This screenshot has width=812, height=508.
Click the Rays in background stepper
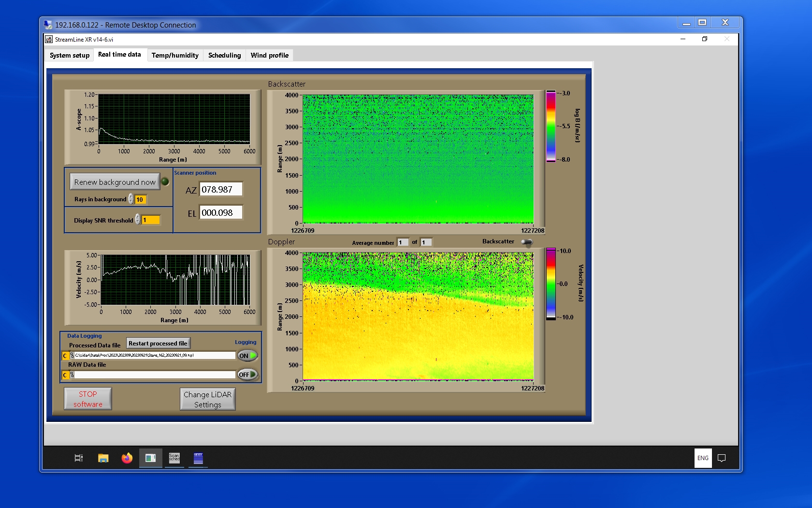(x=131, y=199)
